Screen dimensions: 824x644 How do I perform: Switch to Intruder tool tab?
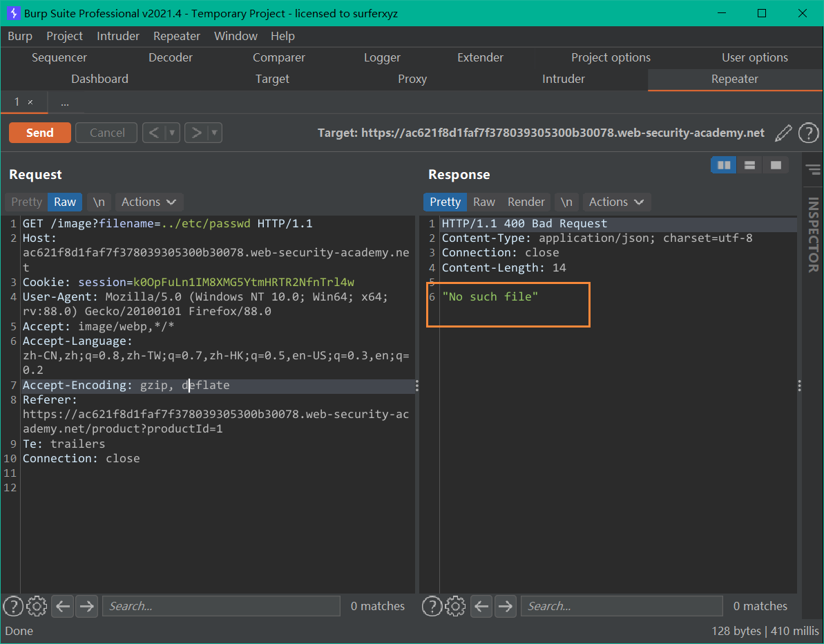click(564, 79)
